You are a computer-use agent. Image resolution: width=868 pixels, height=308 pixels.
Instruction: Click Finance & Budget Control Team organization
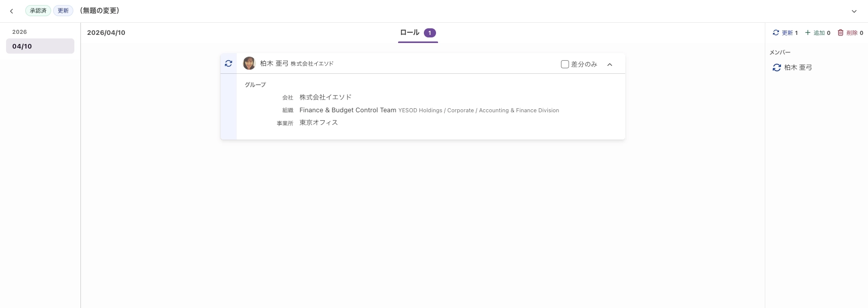[x=348, y=110]
